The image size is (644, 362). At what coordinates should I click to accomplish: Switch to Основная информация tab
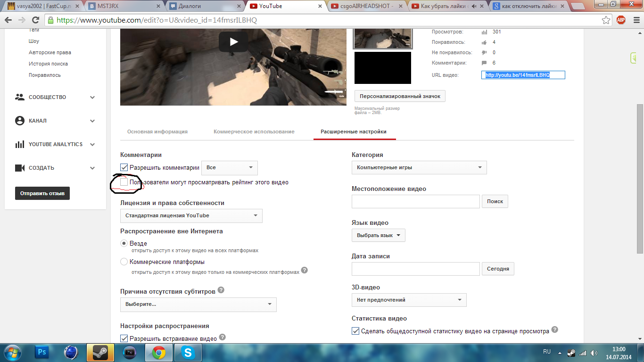tap(157, 132)
